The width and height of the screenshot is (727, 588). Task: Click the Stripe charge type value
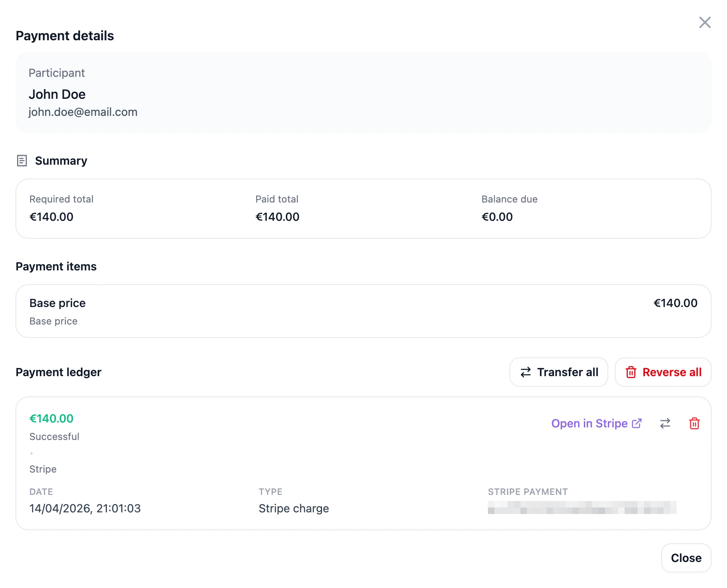click(x=294, y=508)
